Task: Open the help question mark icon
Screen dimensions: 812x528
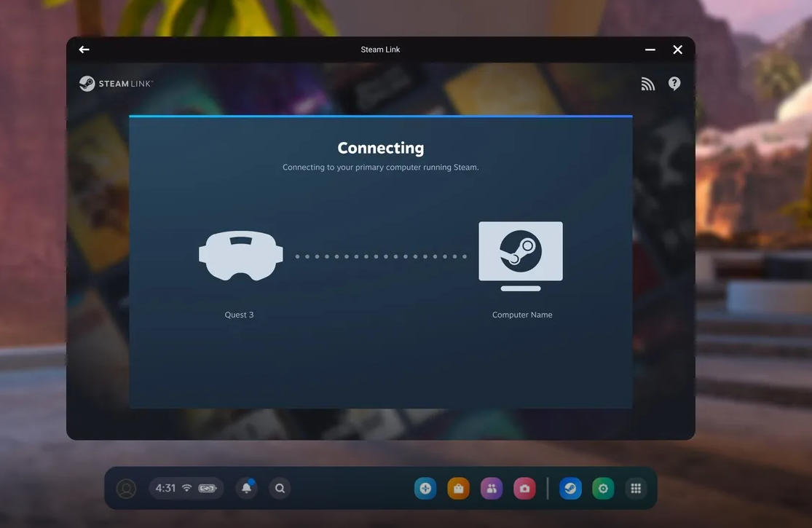Action: coord(674,83)
